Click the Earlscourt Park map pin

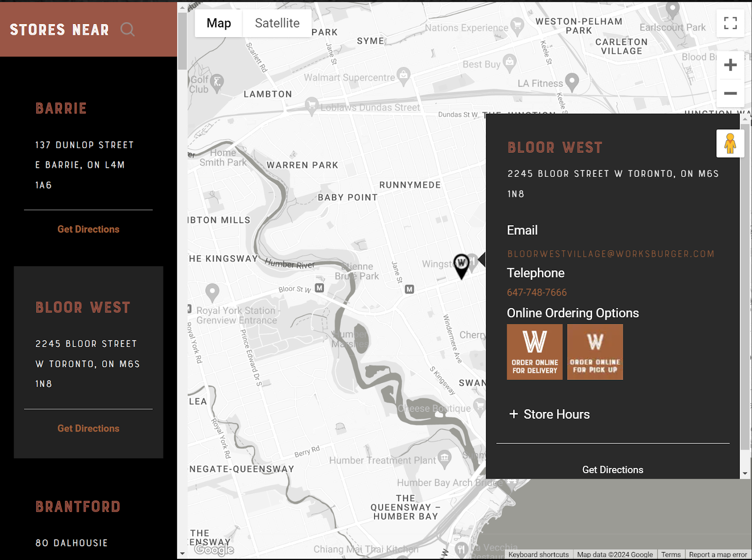(x=673, y=10)
